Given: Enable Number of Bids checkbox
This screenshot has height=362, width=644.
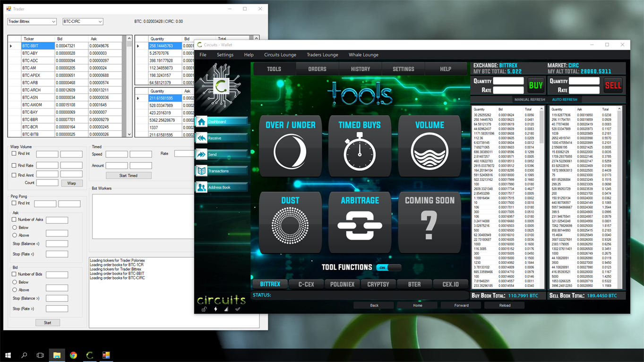Looking at the screenshot, I should (14, 274).
